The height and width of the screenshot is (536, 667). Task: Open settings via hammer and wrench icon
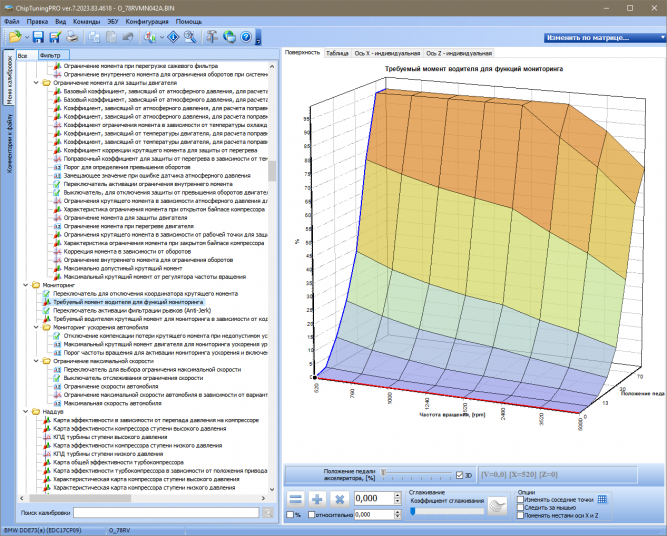[x=211, y=37]
